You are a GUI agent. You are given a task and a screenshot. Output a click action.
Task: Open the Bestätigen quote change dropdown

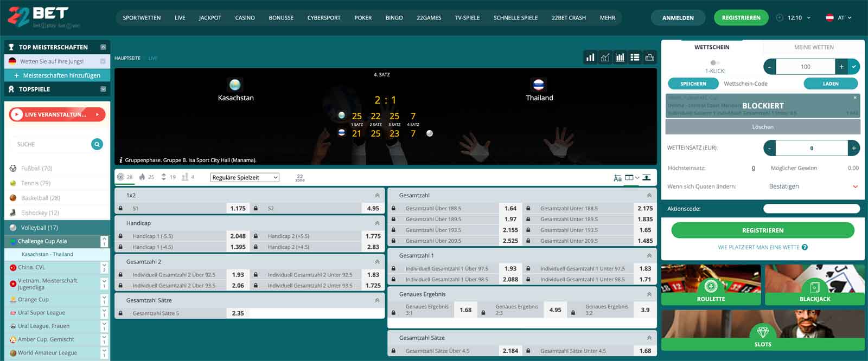(x=813, y=186)
